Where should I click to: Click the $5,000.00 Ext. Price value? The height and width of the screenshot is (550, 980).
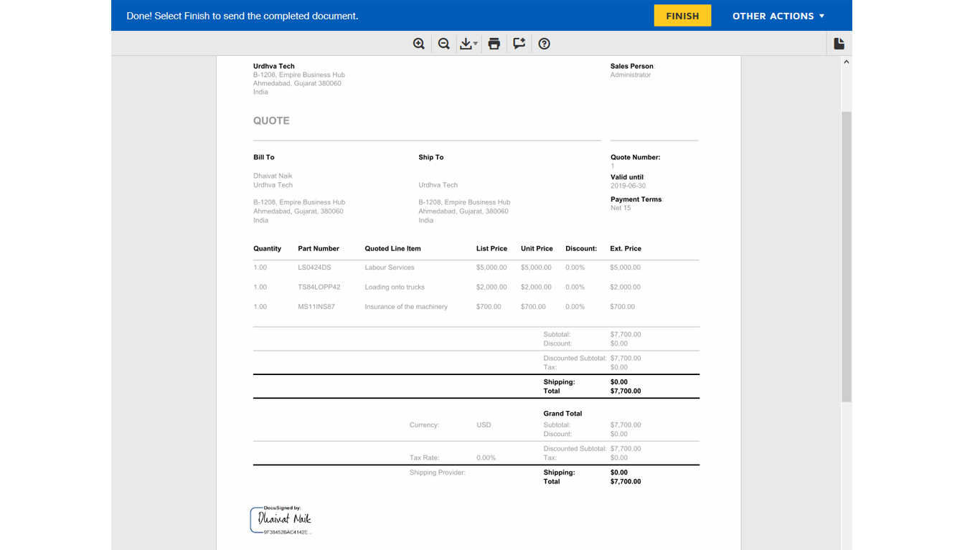click(x=626, y=267)
